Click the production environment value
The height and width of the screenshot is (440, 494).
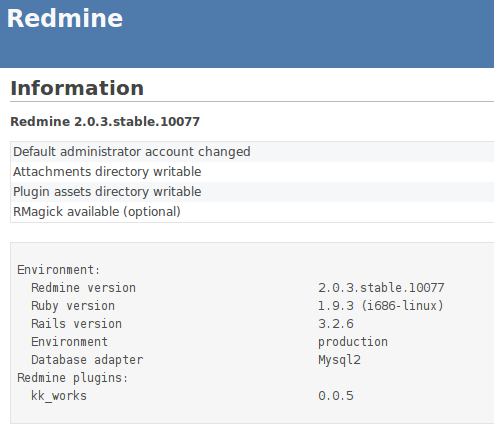click(x=353, y=342)
